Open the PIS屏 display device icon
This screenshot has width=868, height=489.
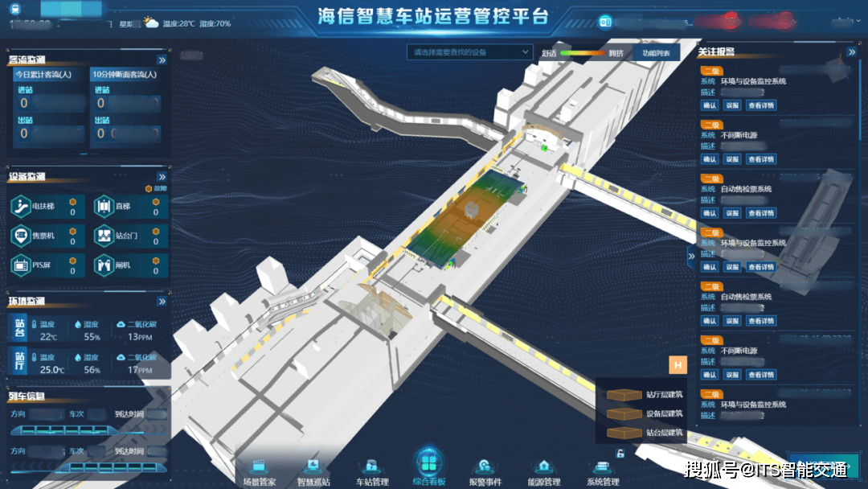coord(20,265)
